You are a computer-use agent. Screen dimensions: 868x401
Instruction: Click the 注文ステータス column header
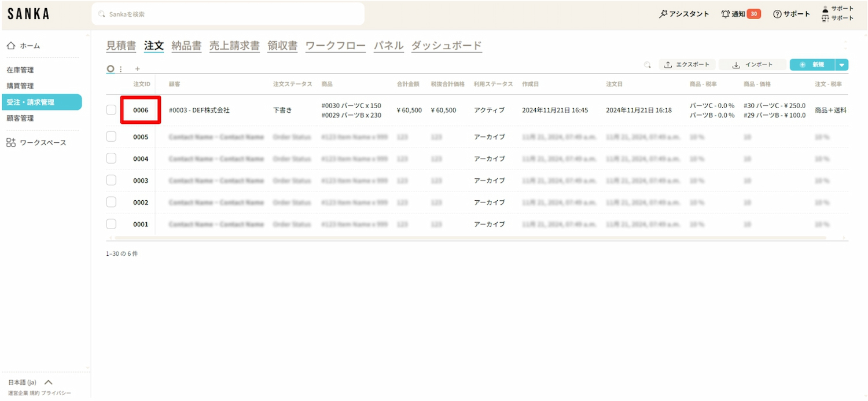click(292, 84)
